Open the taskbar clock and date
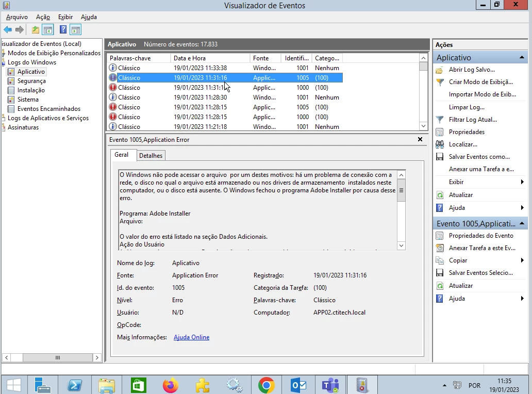532x394 pixels. point(504,385)
